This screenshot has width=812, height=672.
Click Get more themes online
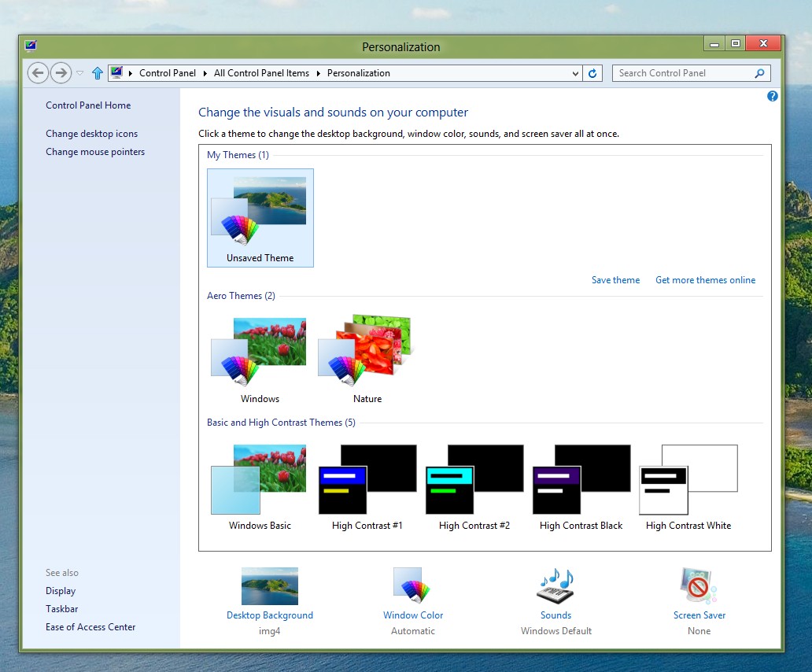pyautogui.click(x=705, y=279)
